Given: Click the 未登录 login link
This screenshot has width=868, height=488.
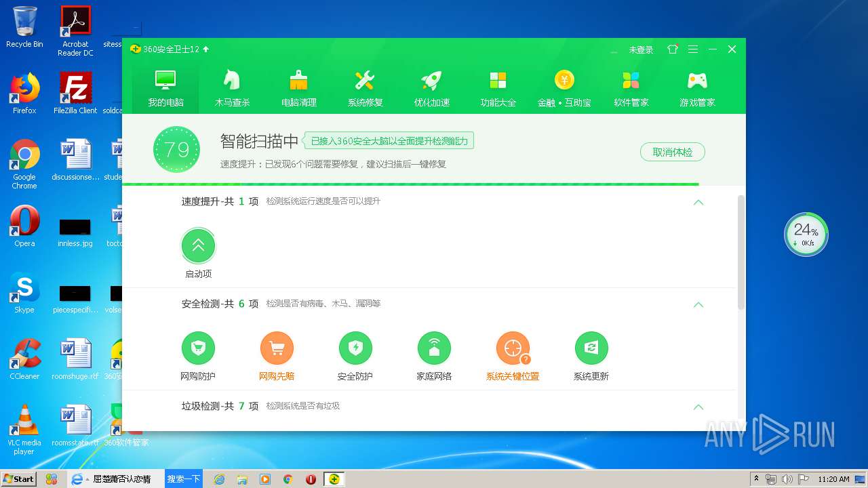Looking at the screenshot, I should pyautogui.click(x=641, y=49).
